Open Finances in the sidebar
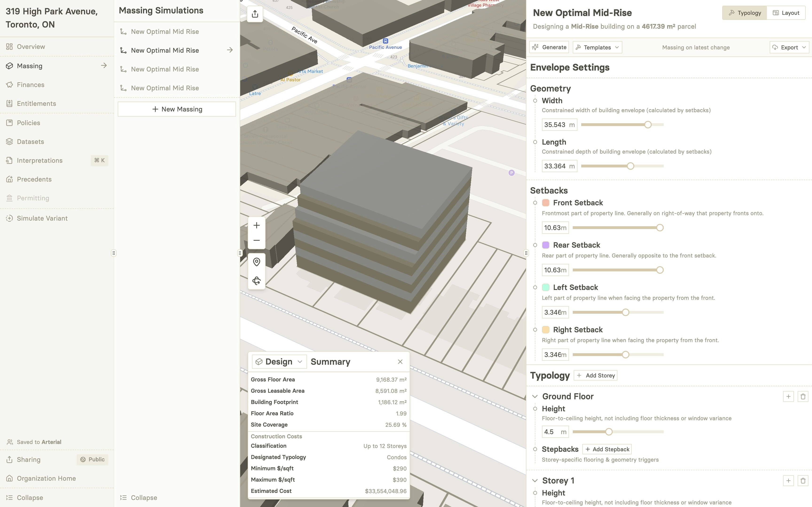The image size is (812, 507). [x=31, y=85]
